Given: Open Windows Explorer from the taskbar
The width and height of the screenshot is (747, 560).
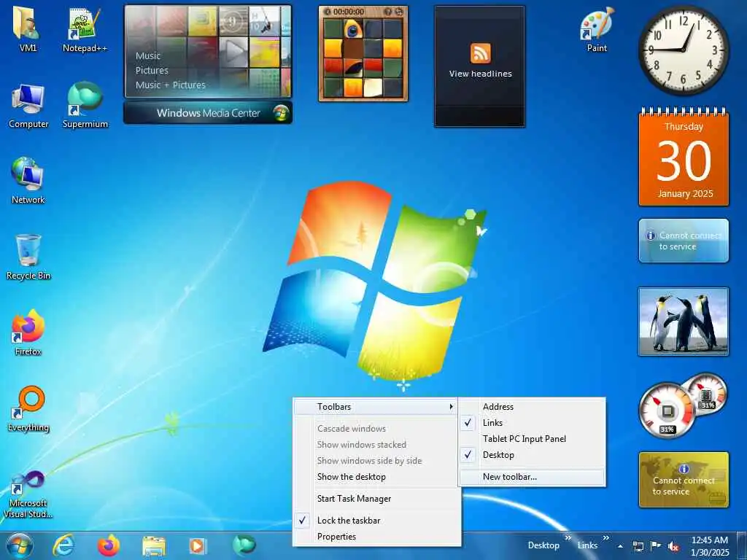Looking at the screenshot, I should (x=153, y=546).
